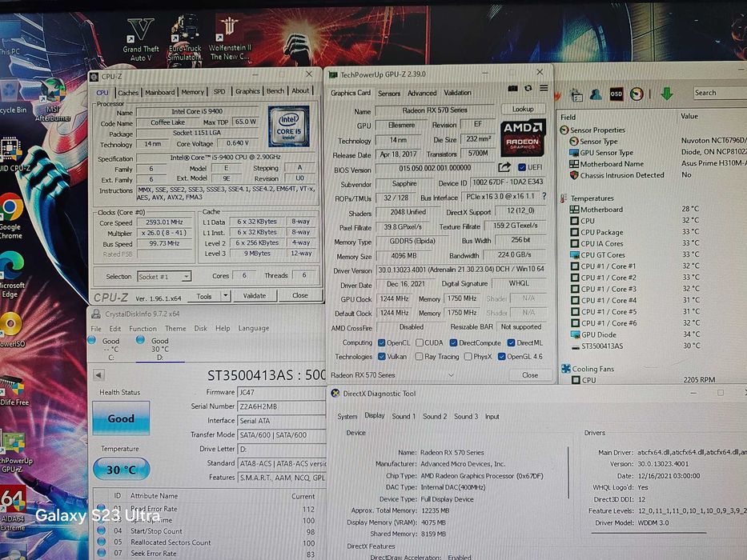Image resolution: width=747 pixels, height=560 pixels.
Task: Open the Grand Theft Auto V desktop shortcut
Action: (141, 39)
